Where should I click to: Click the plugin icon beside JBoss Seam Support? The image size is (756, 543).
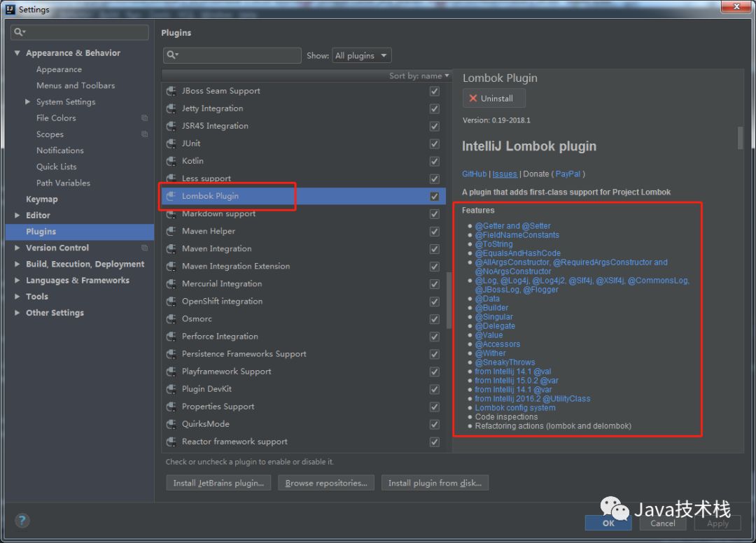click(x=171, y=91)
